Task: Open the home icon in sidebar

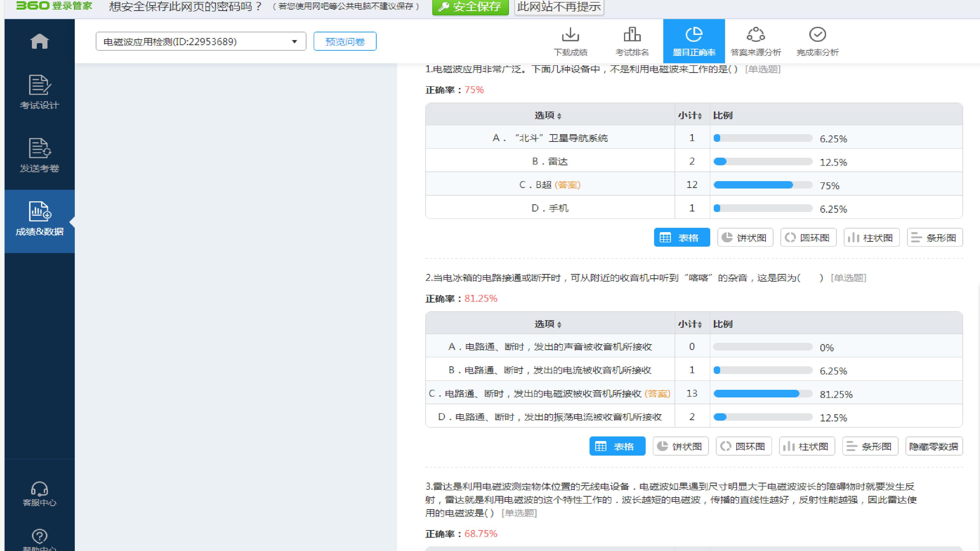Action: click(40, 41)
